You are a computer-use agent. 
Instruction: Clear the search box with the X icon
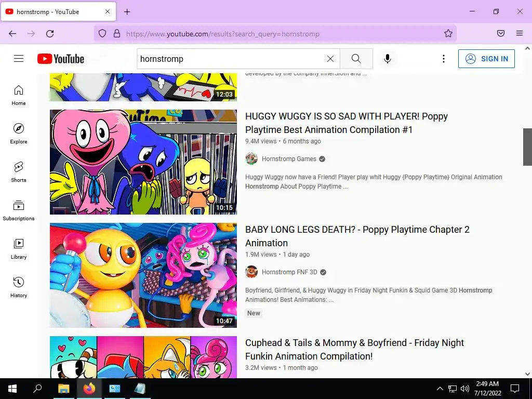(x=330, y=59)
